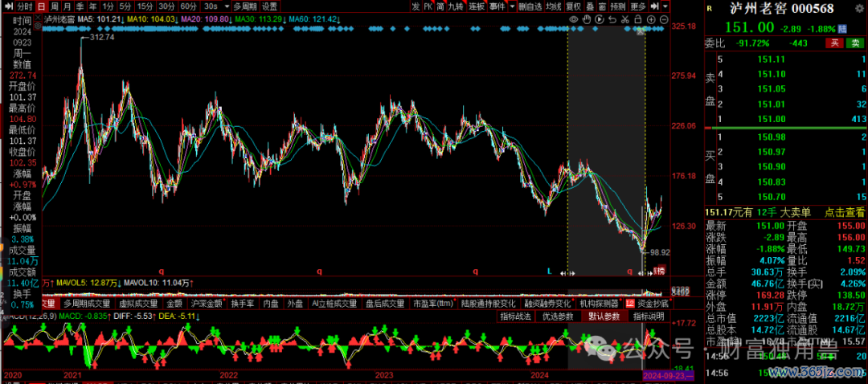Click the 多周期 multi-period button
Screen dimensions: 868x384
(x=245, y=6)
